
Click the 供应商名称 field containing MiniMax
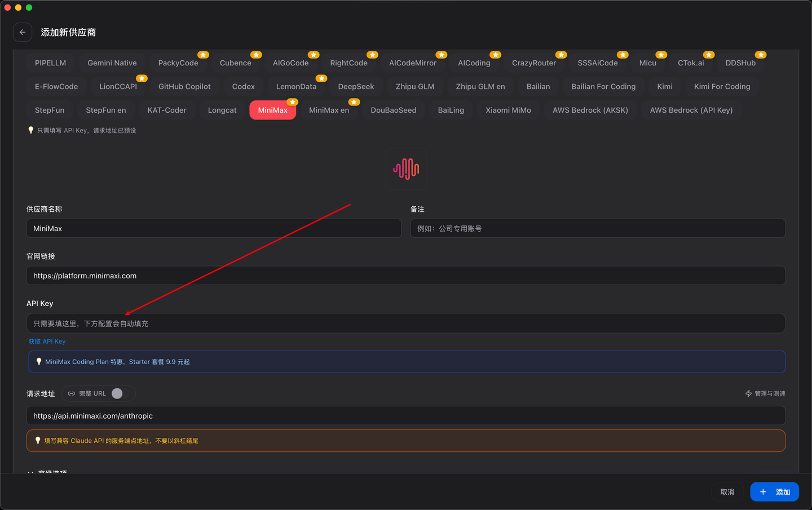click(214, 228)
